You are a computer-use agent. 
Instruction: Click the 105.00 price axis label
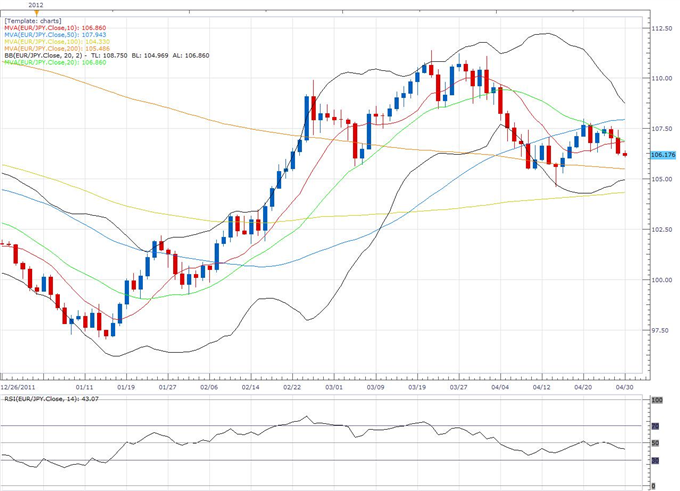pyautogui.click(x=662, y=179)
